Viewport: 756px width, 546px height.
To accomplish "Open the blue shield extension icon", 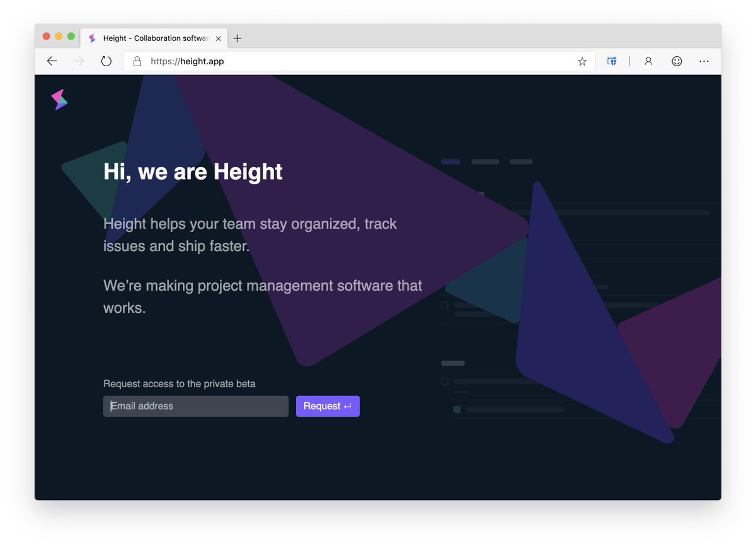I will pyautogui.click(x=612, y=61).
